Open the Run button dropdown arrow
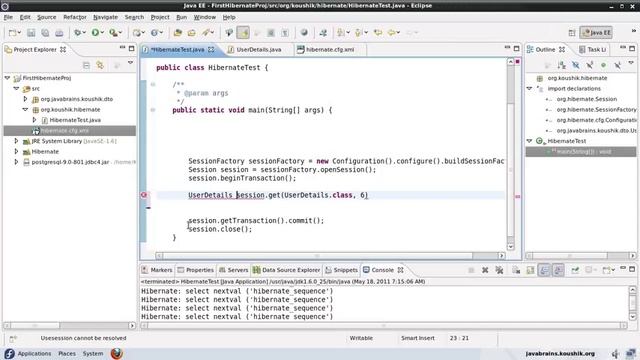This screenshot has height=360, width=640. click(102, 33)
